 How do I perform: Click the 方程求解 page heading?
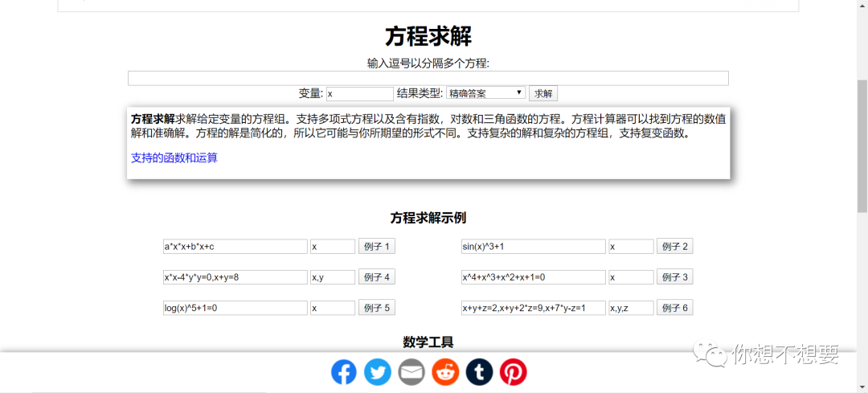428,37
